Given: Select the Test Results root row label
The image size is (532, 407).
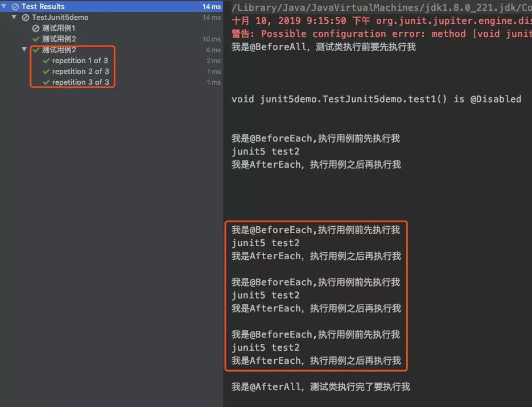Looking at the screenshot, I should click(43, 6).
